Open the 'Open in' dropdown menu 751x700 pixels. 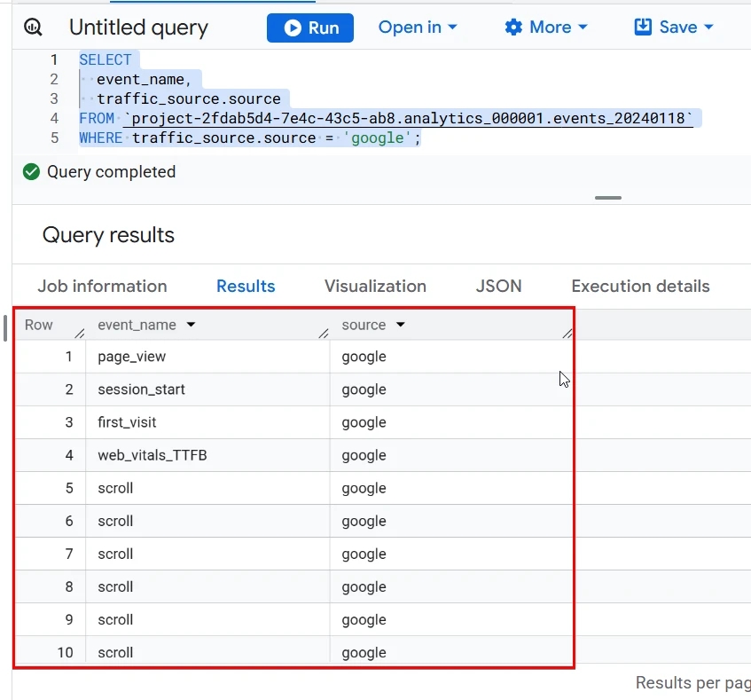coord(418,28)
